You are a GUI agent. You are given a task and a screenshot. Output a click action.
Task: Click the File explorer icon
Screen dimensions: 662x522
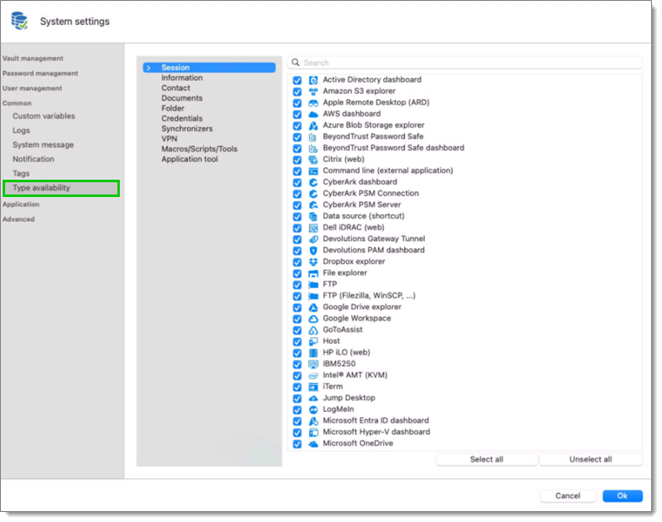tap(313, 273)
